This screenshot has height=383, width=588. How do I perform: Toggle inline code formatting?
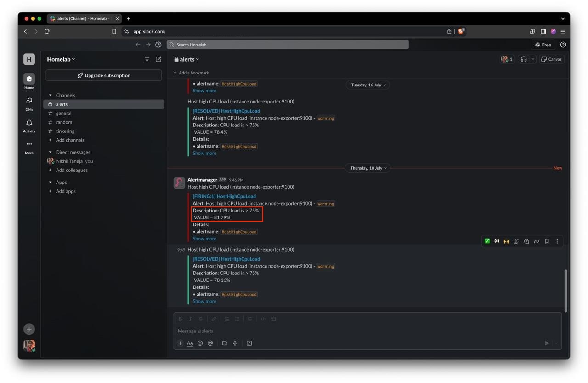[263, 319]
